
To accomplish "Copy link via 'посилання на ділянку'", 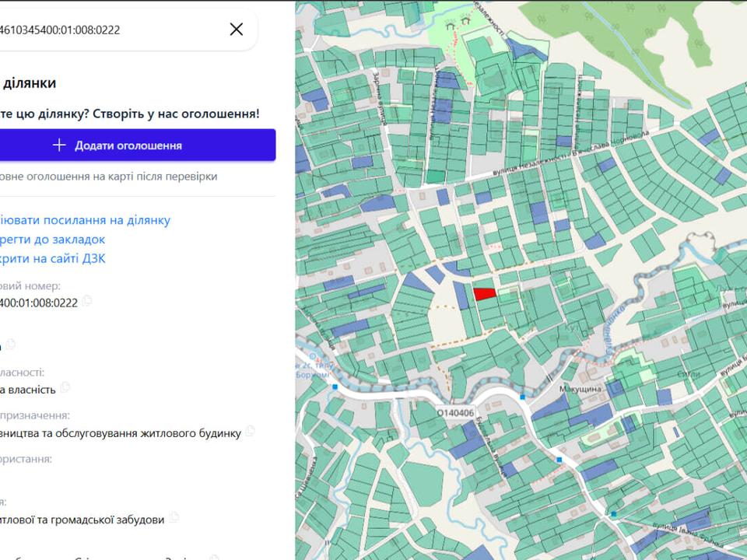I will tap(86, 220).
